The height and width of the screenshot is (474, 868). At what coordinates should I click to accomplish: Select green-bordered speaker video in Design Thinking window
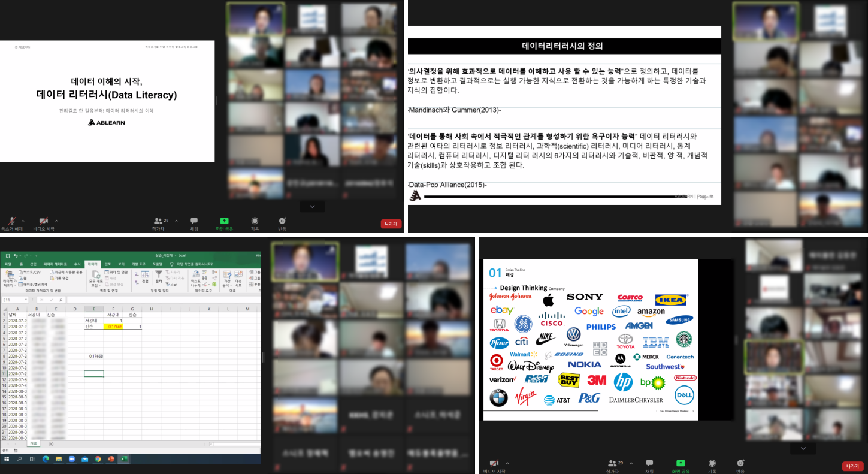(x=773, y=357)
